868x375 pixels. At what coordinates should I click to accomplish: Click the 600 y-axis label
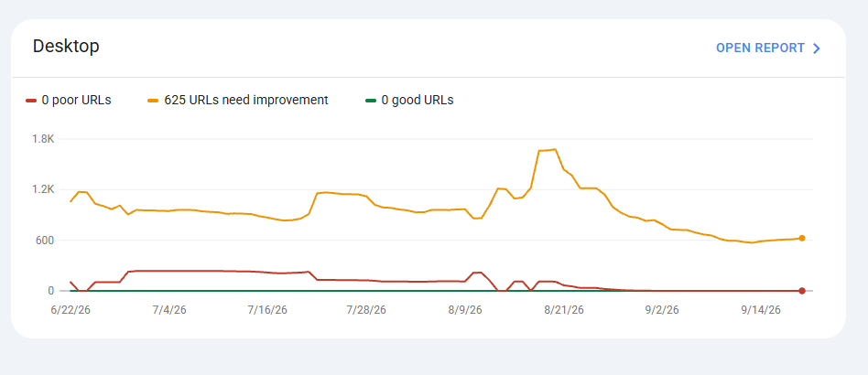click(x=43, y=241)
